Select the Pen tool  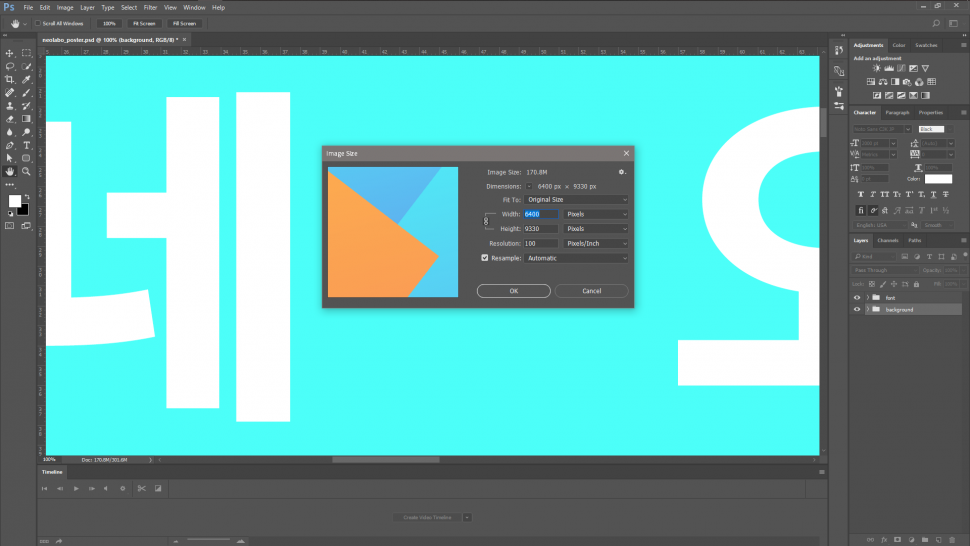point(9,145)
